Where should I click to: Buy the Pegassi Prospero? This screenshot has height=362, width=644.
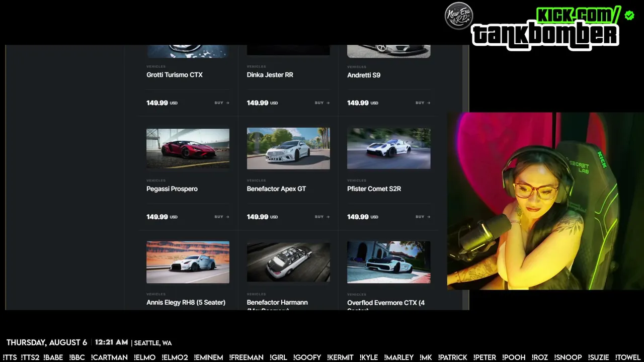point(222,217)
